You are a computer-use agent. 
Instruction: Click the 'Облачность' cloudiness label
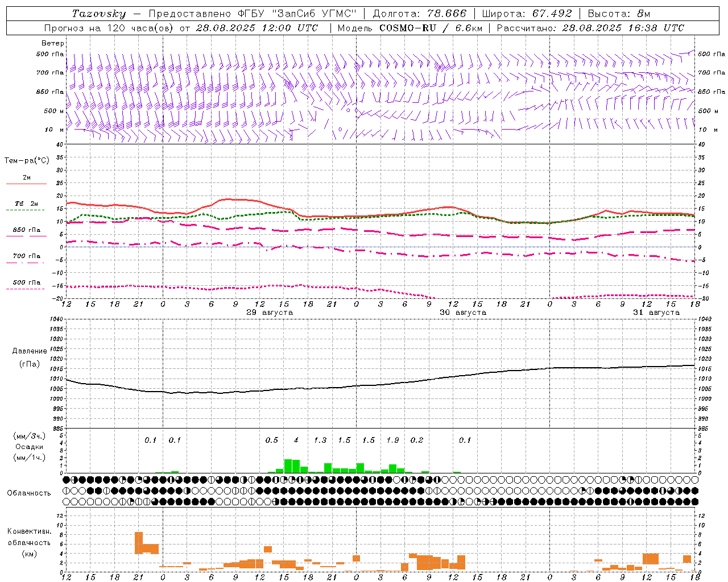29,493
